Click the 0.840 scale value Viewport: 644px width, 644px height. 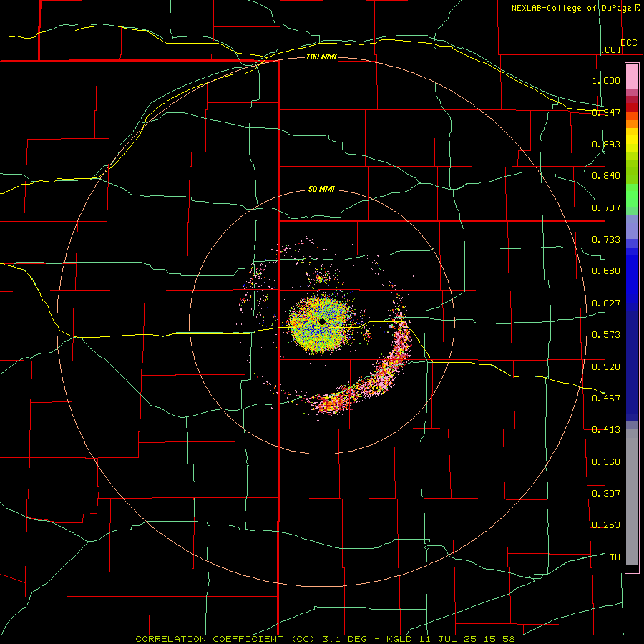coord(606,176)
